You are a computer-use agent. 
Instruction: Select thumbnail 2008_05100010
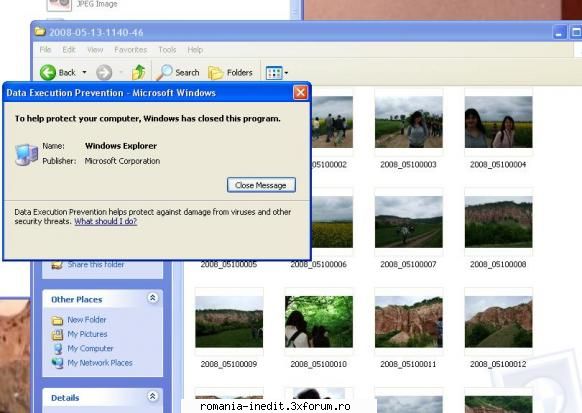tap(319, 321)
